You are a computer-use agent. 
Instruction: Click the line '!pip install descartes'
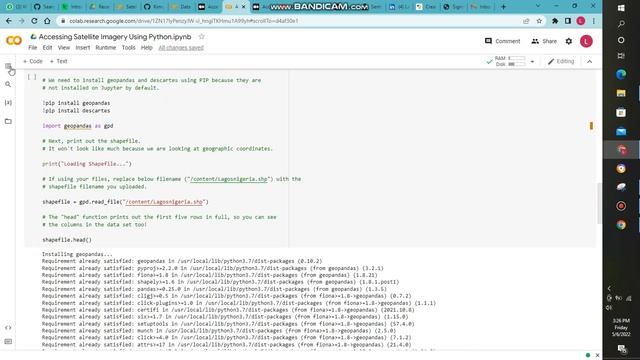tap(76, 111)
